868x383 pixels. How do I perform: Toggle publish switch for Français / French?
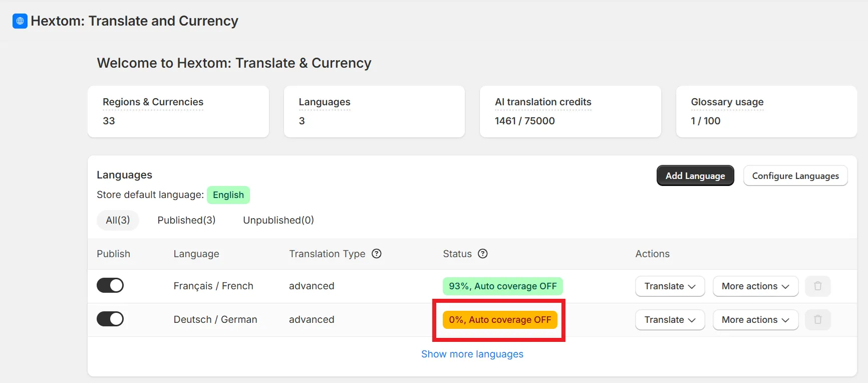[110, 285]
